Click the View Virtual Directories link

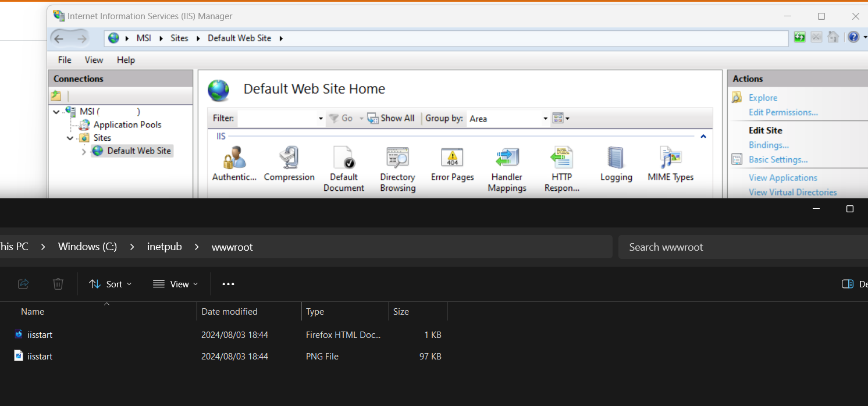tap(792, 192)
